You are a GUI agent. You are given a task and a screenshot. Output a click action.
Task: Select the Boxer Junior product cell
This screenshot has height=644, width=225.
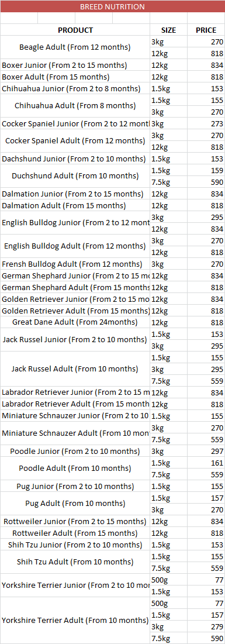tap(75, 66)
